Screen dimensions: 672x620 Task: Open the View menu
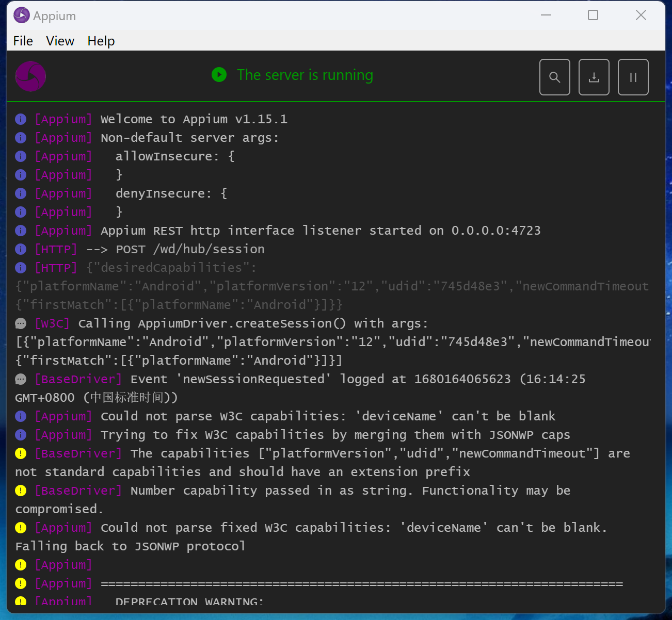[60, 41]
